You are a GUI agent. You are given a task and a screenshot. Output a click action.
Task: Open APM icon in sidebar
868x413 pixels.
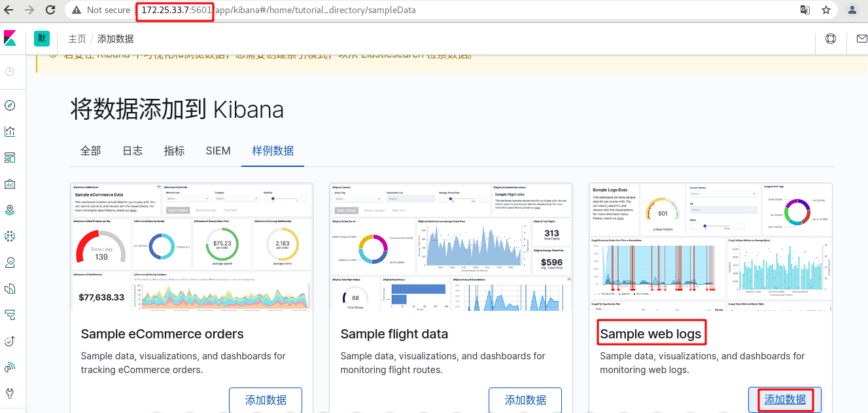(10, 315)
